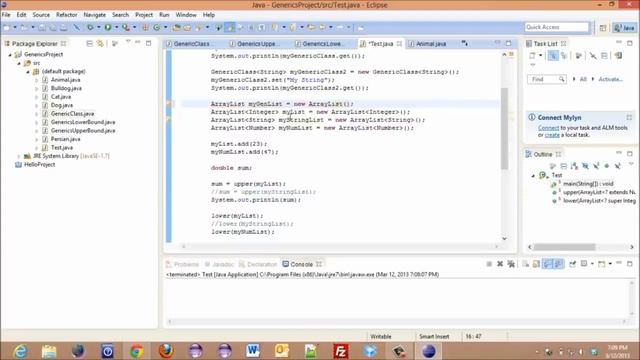
Task: Click the Run green play toolbar icon
Action: [108, 27]
